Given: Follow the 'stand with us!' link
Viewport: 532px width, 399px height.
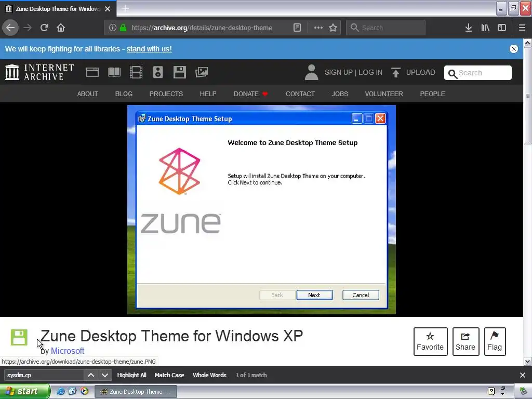Looking at the screenshot, I should pos(149,49).
